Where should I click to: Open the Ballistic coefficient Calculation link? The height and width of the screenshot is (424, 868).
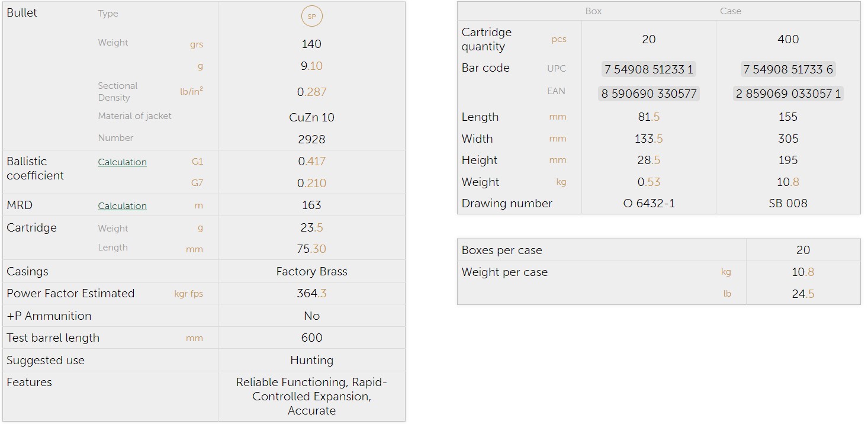point(122,162)
